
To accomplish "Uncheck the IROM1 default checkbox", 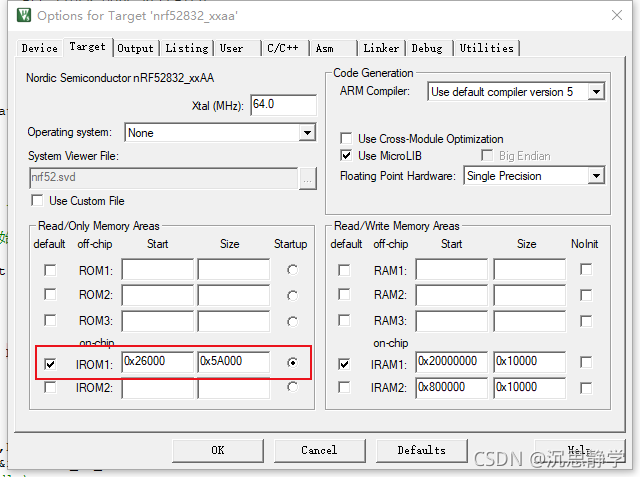I will [x=50, y=364].
